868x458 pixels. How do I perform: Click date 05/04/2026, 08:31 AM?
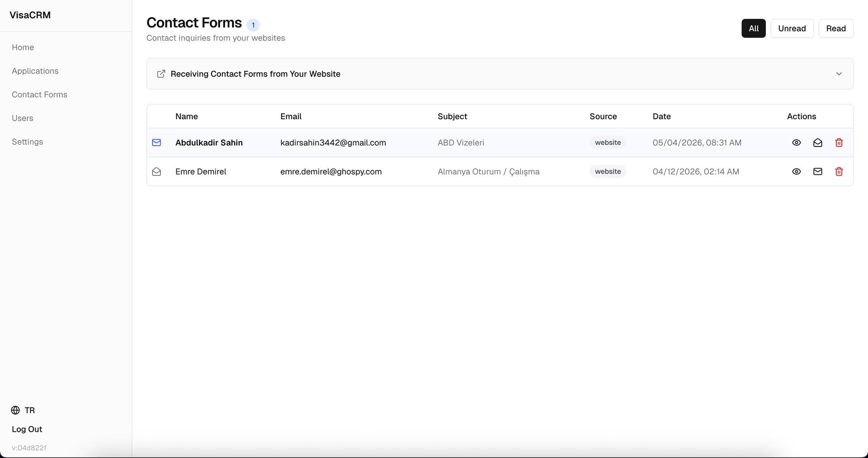(x=697, y=143)
